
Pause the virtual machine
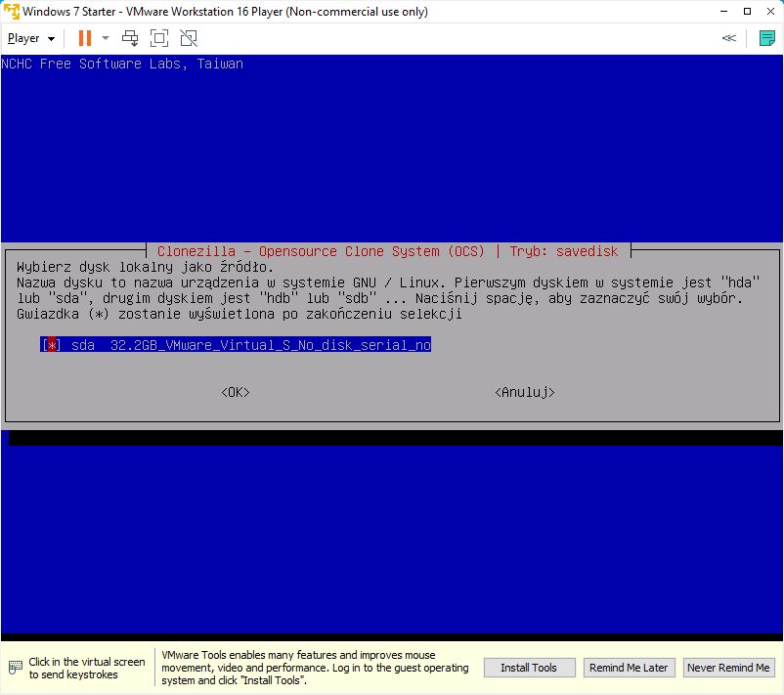84,38
